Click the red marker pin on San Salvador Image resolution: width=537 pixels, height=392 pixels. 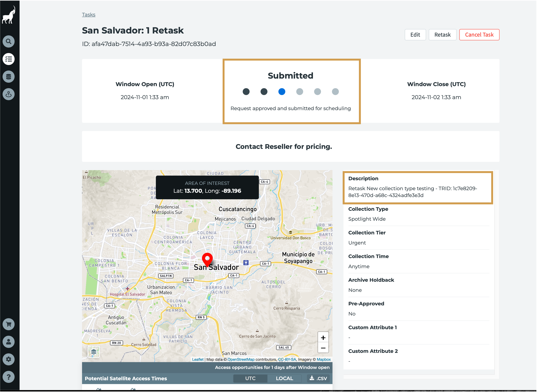pos(207,260)
